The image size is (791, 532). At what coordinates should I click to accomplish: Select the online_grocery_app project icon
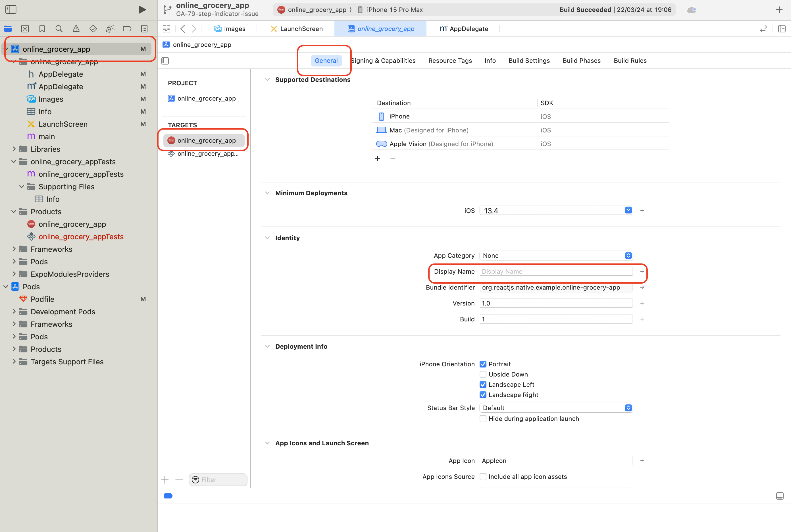tap(15, 49)
